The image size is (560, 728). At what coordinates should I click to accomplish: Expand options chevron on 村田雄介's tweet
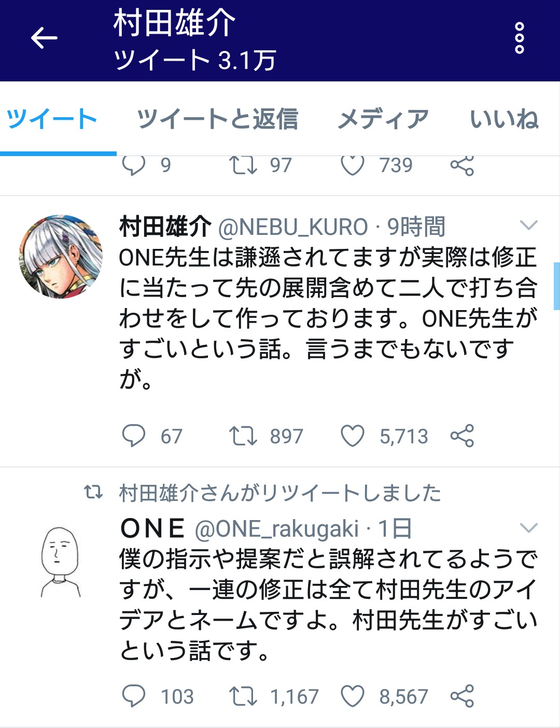(528, 226)
